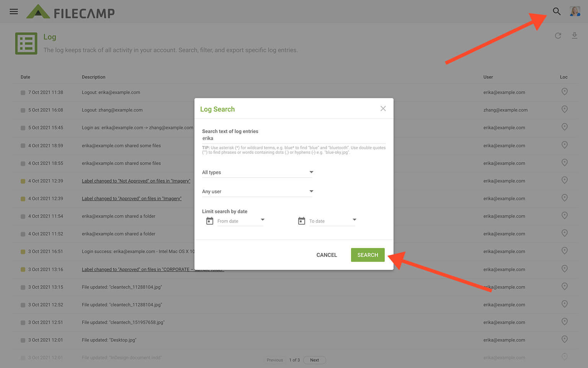Open the user profile avatar
This screenshot has width=588, height=368.
(x=575, y=11)
